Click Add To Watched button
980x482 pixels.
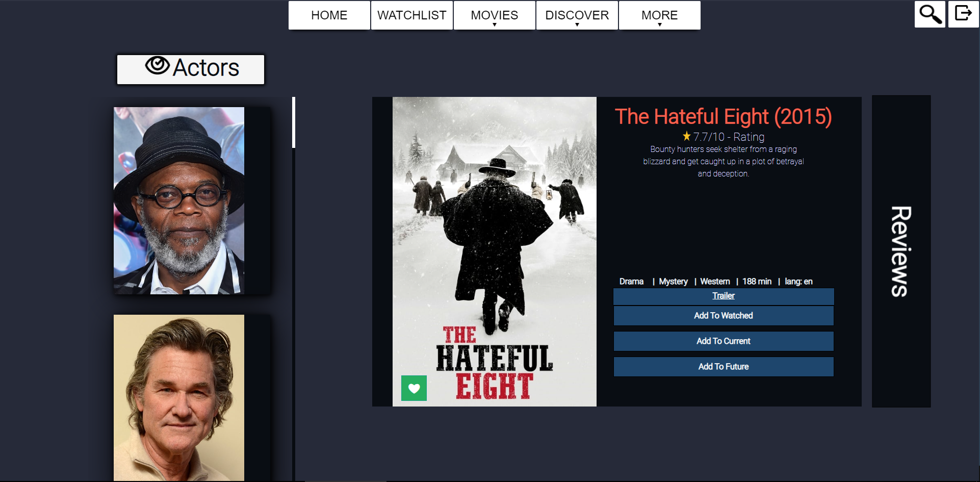coord(724,316)
